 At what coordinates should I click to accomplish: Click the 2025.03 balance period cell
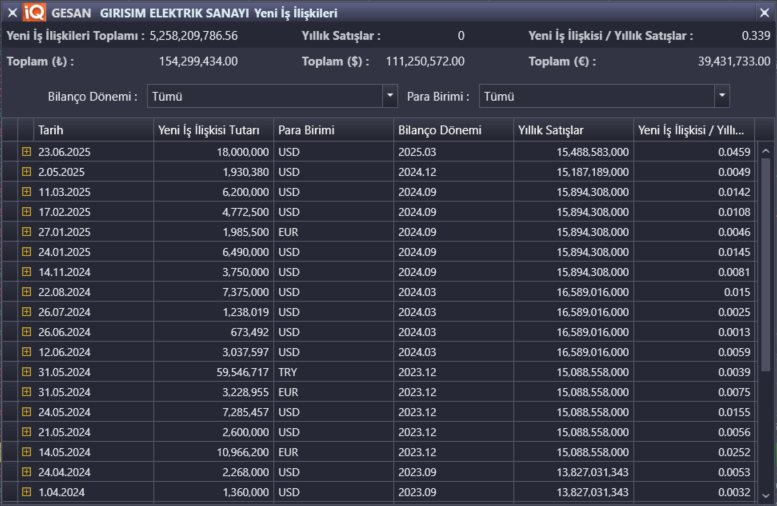[453, 152]
